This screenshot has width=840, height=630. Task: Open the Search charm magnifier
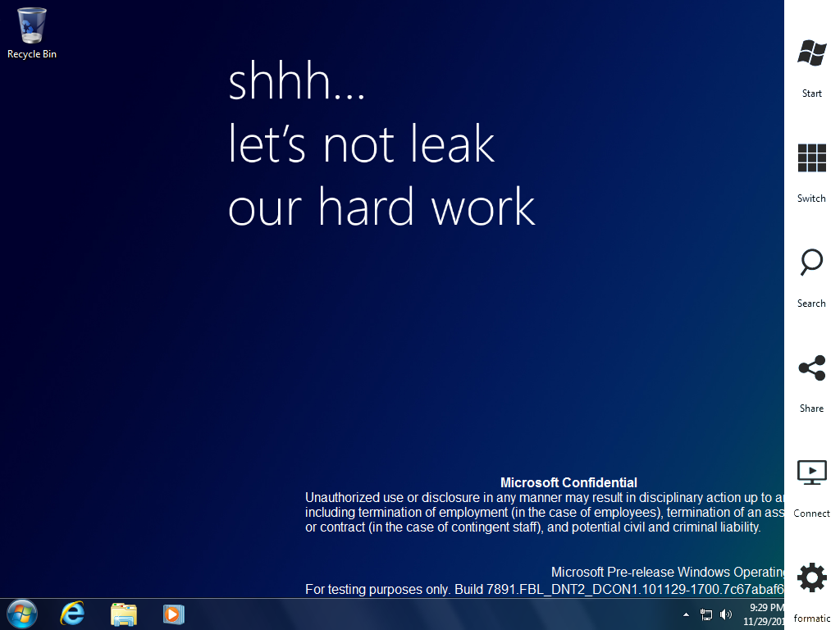(x=811, y=262)
